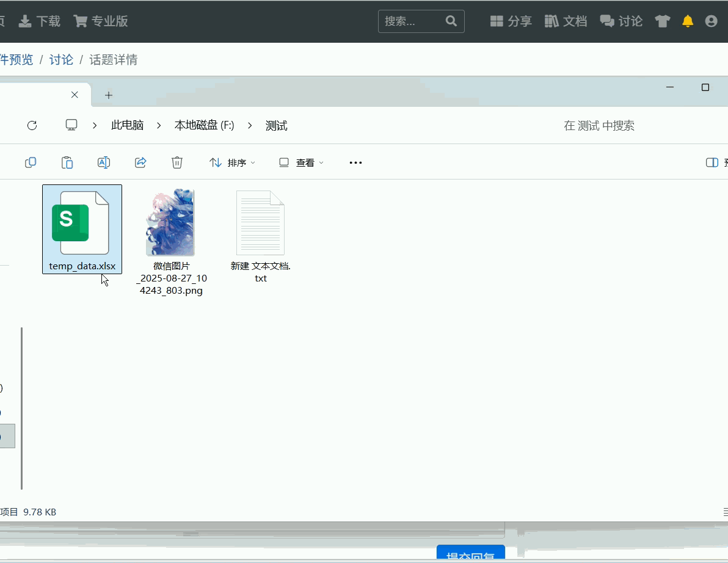
Task: Open the user account avatar icon
Action: click(x=711, y=21)
